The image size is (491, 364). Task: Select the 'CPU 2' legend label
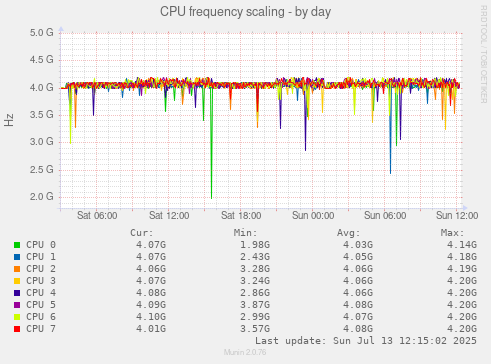pyautogui.click(x=41, y=269)
